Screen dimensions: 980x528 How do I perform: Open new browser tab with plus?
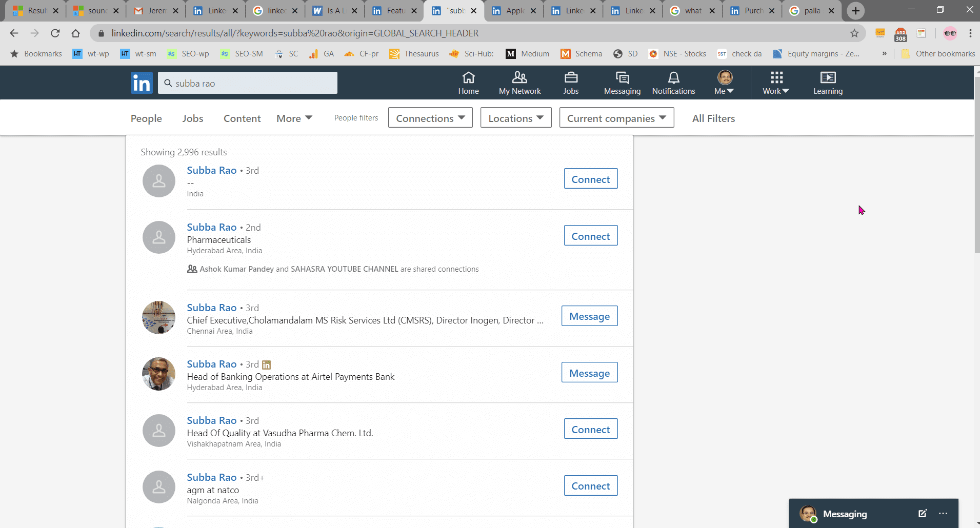(x=855, y=11)
